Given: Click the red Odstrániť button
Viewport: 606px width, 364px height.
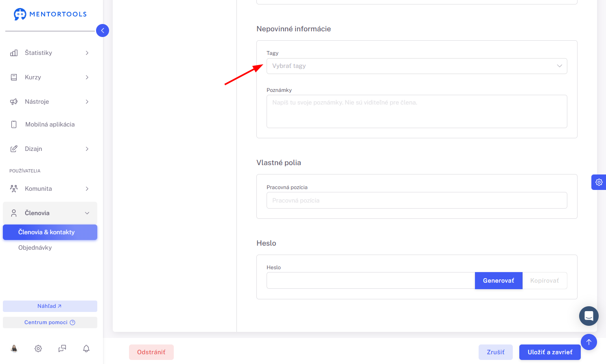Looking at the screenshot, I should point(151,352).
